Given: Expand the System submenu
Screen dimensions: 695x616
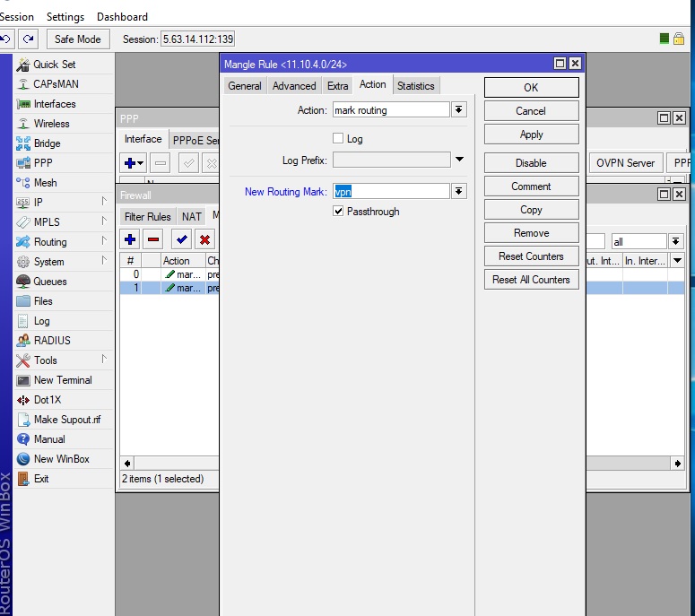Looking at the screenshot, I should click(x=104, y=261).
